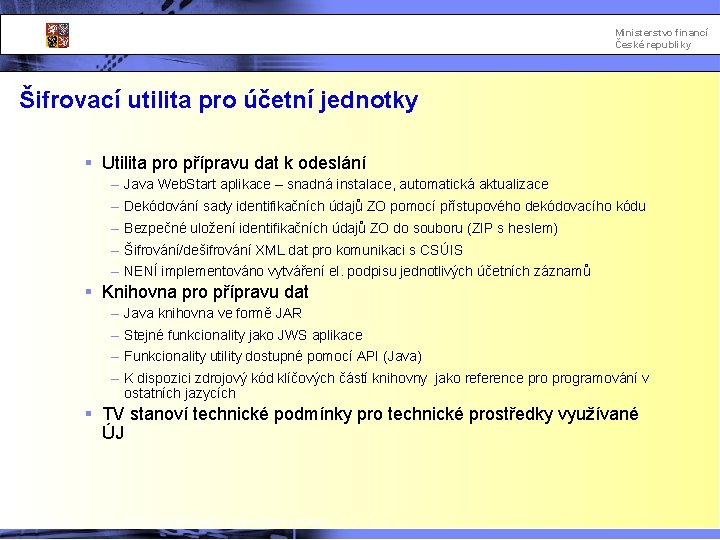The image size is (720, 540).
Task: Click the line 'Bezpečné uložení identifikačních údajů ZO'
Action: (341, 228)
